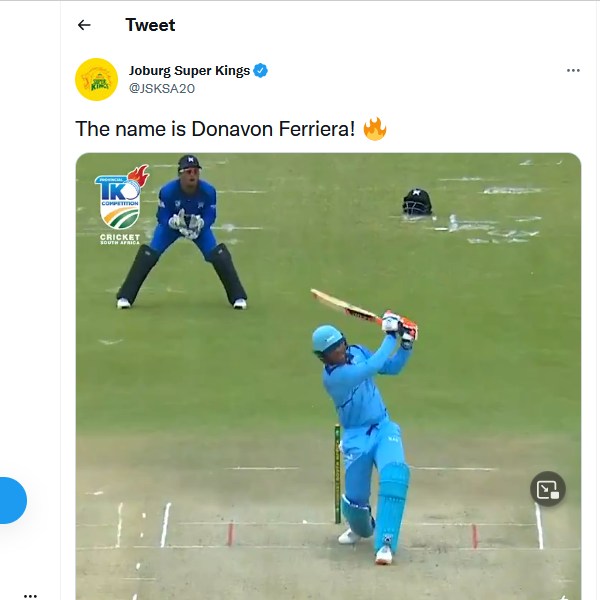Click the TKO competition logo in the video
The height and width of the screenshot is (600, 600).
[x=118, y=196]
